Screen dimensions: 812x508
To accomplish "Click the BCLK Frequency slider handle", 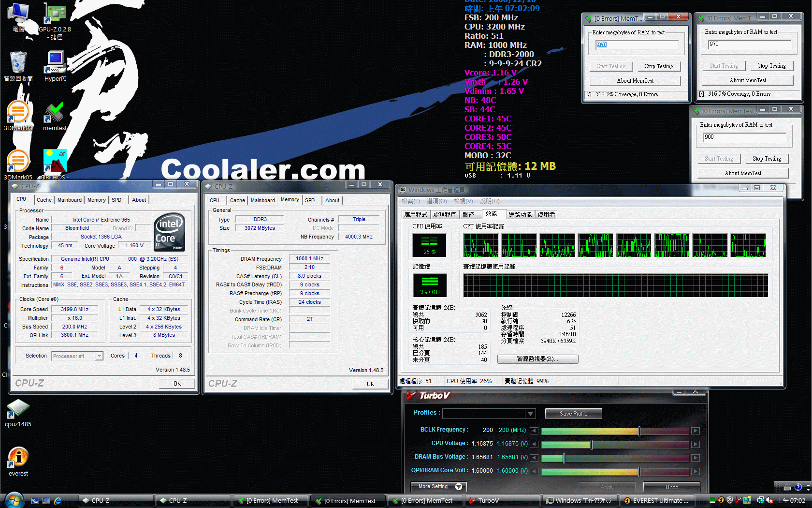I will click(x=639, y=431).
